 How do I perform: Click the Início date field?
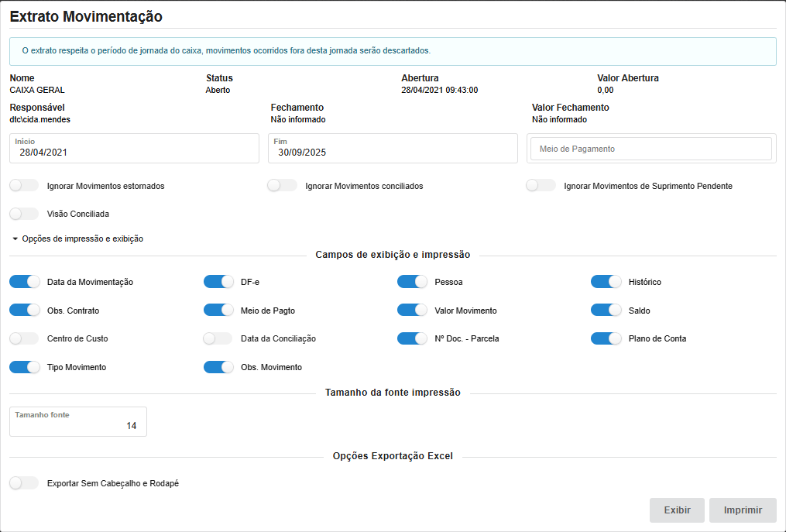coord(134,153)
